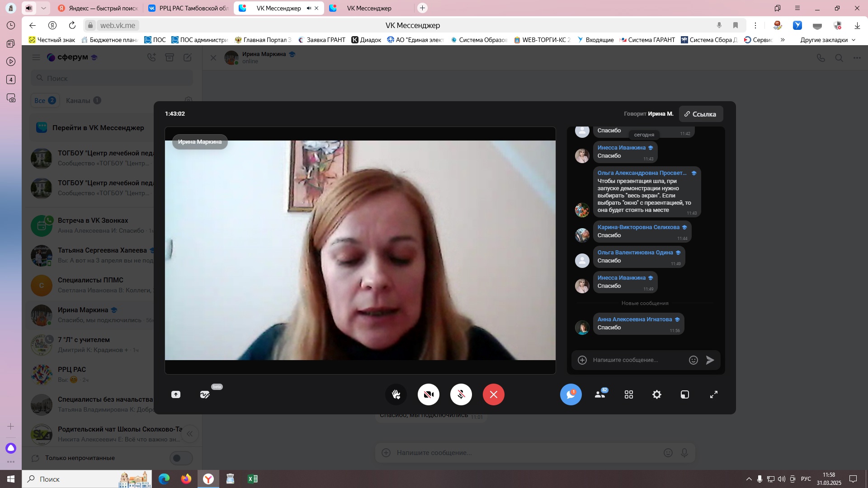The width and height of the screenshot is (868, 488).
Task: Copy the call link via Ссылка
Action: (701, 114)
